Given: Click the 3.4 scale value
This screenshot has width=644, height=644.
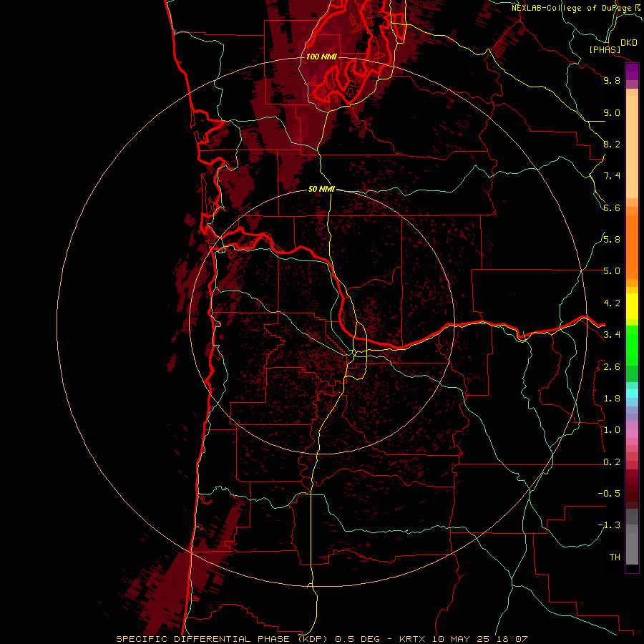Looking at the screenshot, I should click(612, 335).
